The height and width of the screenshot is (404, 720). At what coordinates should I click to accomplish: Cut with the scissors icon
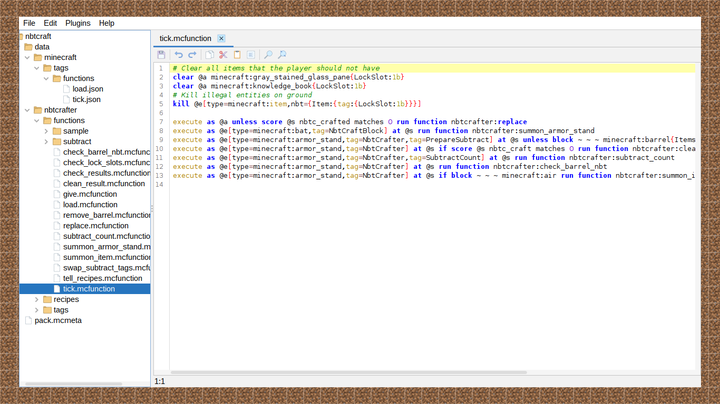pos(223,55)
